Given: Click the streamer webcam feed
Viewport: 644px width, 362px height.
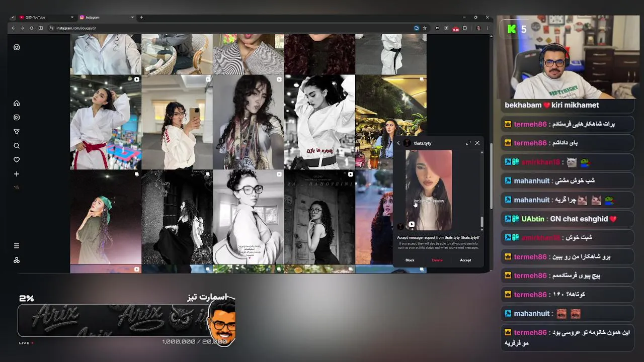Looking at the screenshot, I should pyautogui.click(x=569, y=57).
